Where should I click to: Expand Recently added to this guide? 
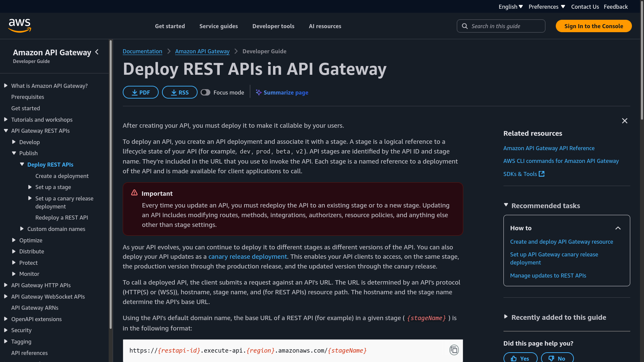click(x=506, y=317)
